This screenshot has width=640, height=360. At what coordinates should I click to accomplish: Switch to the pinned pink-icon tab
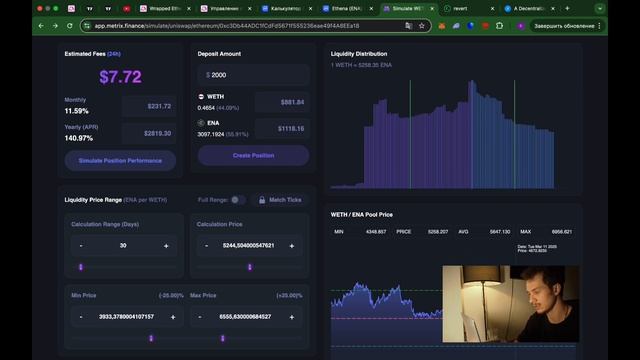point(71,8)
